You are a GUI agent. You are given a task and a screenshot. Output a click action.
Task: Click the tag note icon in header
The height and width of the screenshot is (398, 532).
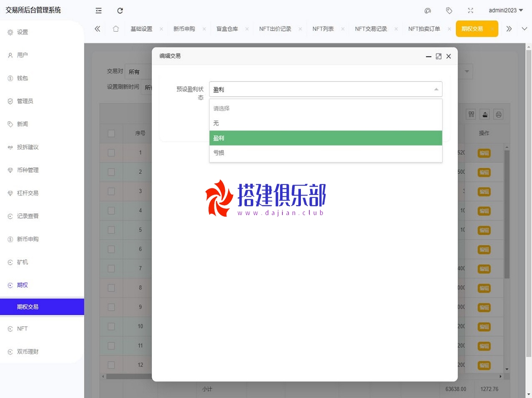click(x=449, y=10)
